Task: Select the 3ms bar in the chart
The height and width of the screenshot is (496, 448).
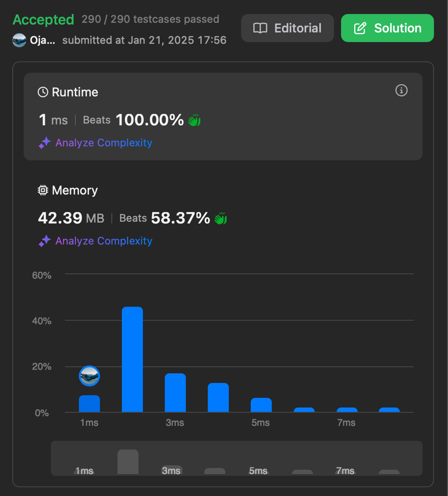Action: (175, 392)
